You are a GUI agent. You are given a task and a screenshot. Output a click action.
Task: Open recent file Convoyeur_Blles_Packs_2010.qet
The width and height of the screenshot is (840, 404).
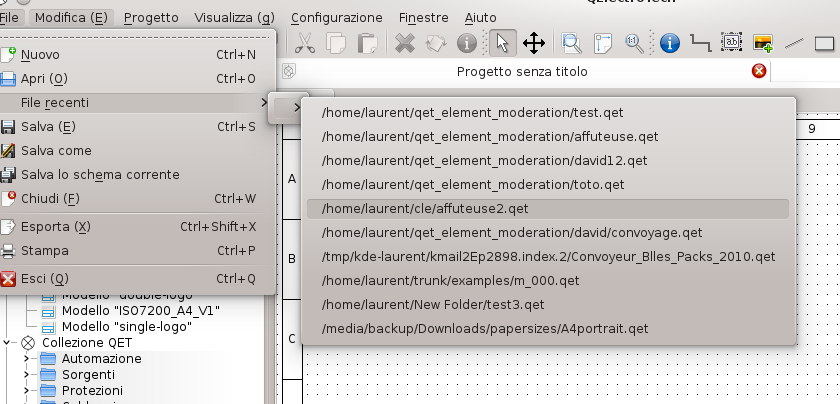click(x=548, y=257)
